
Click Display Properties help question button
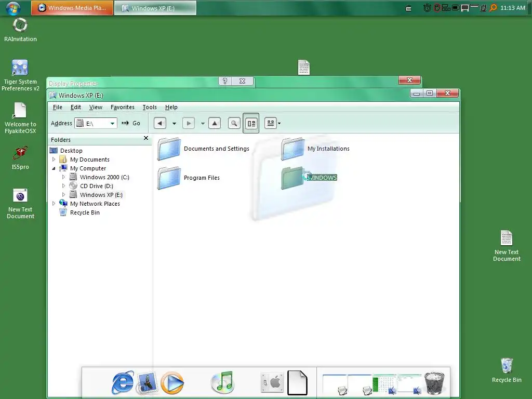tap(224, 81)
